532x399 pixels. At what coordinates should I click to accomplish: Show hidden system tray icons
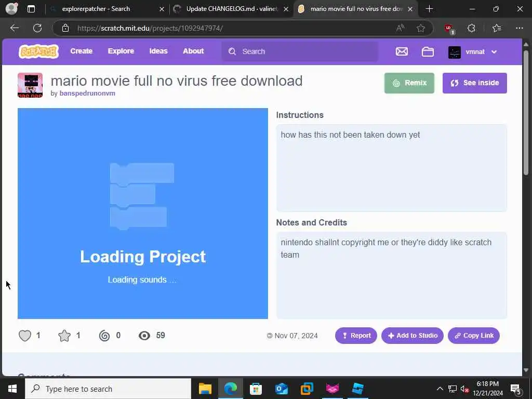pyautogui.click(x=440, y=389)
